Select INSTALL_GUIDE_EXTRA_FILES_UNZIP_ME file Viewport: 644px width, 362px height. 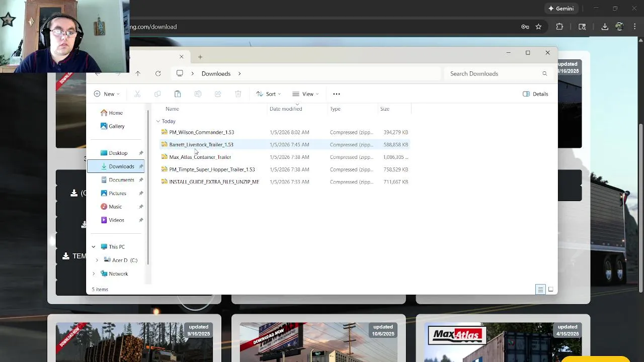tap(284, 182)
